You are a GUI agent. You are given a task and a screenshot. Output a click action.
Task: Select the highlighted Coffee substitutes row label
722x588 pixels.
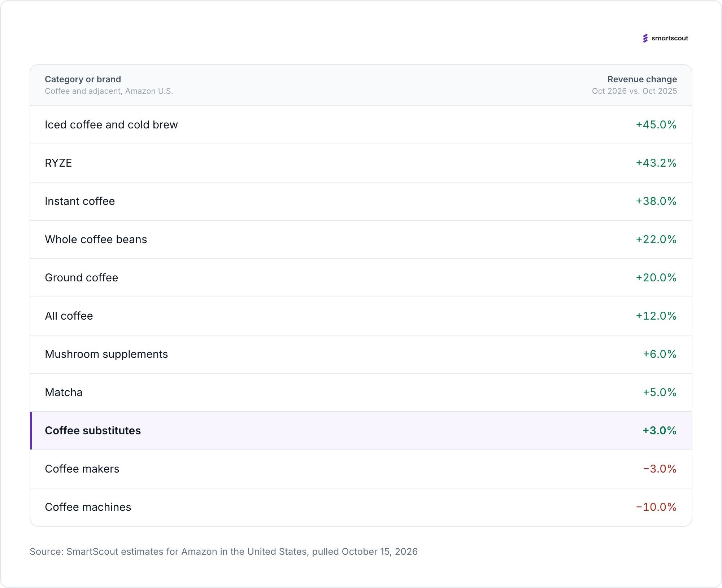[x=93, y=431]
